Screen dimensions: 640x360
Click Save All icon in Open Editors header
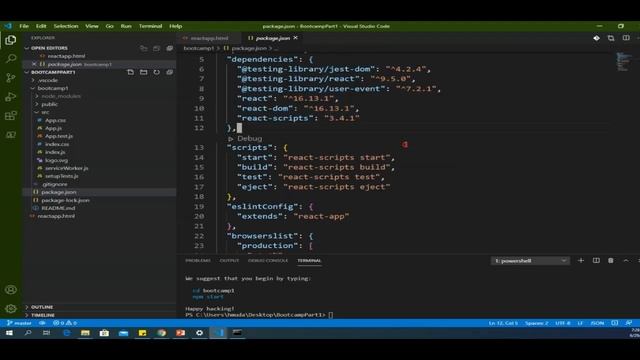click(x=157, y=48)
